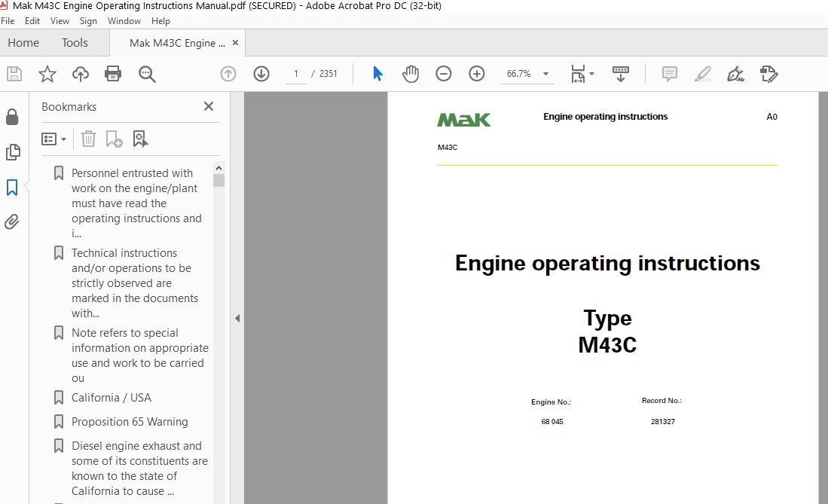
Task: Click the Save file icon
Action: coord(14,74)
